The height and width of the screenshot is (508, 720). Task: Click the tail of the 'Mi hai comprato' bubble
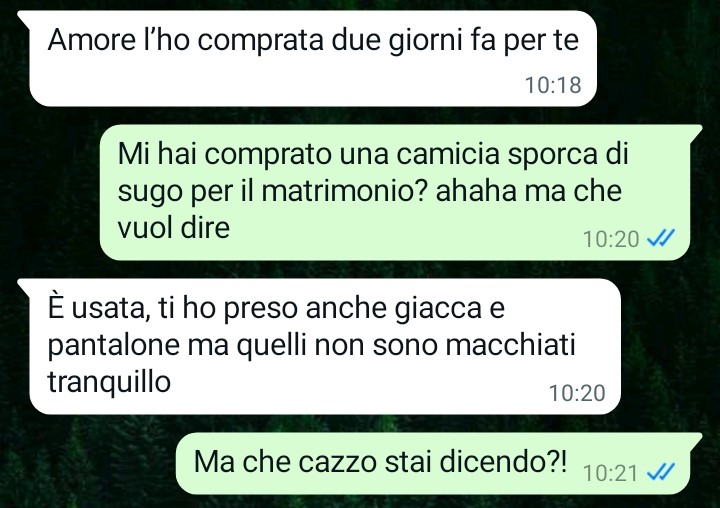(695, 132)
